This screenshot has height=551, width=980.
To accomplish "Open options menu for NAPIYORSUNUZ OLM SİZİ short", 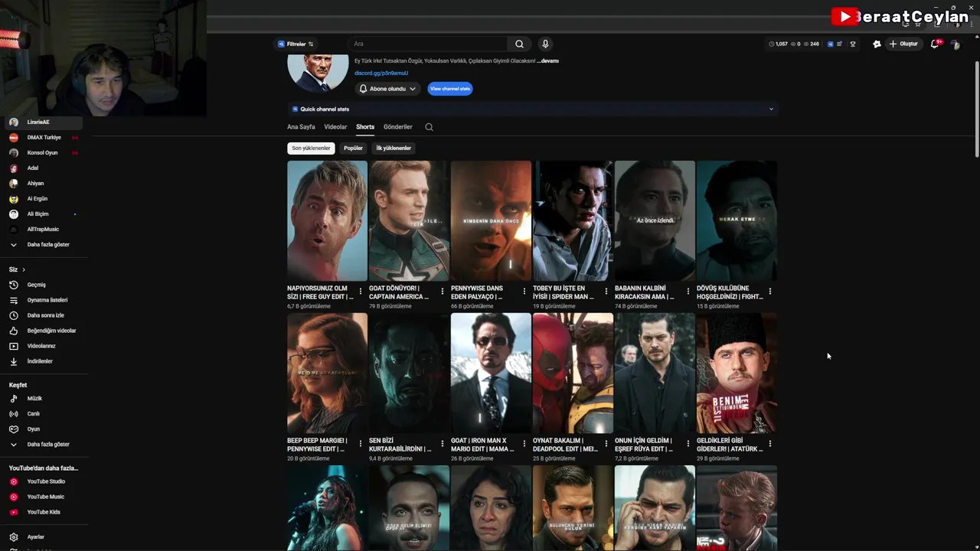I will pos(360,292).
